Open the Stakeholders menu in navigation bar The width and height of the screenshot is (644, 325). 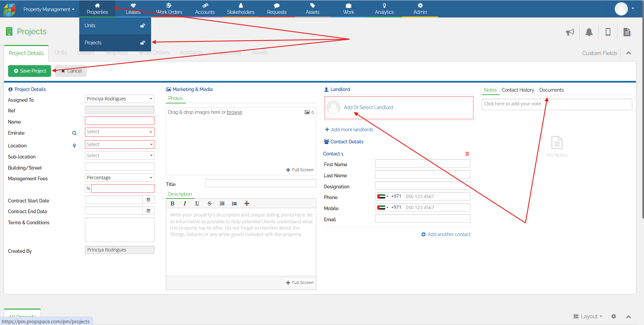[240, 9]
